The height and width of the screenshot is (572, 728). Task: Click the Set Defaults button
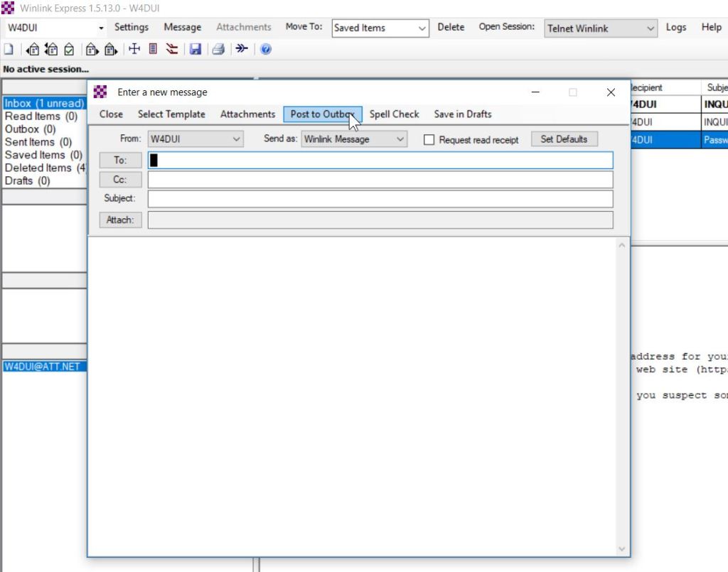click(564, 139)
